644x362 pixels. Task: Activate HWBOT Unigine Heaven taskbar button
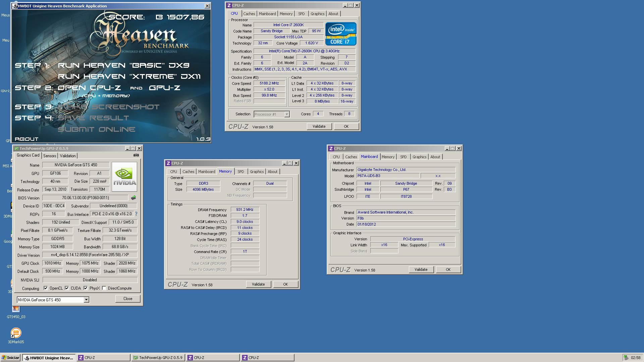49,358
